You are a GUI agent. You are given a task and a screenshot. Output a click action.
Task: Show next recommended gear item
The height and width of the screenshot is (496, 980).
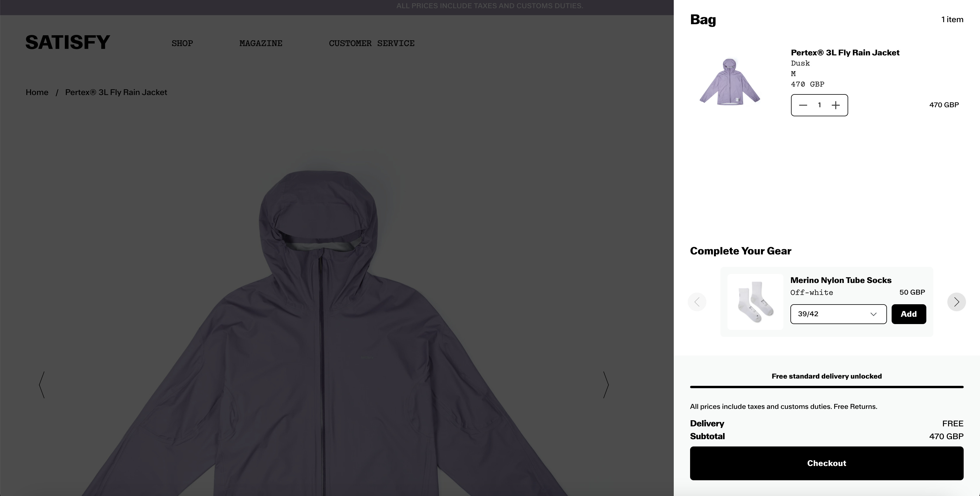(x=956, y=302)
